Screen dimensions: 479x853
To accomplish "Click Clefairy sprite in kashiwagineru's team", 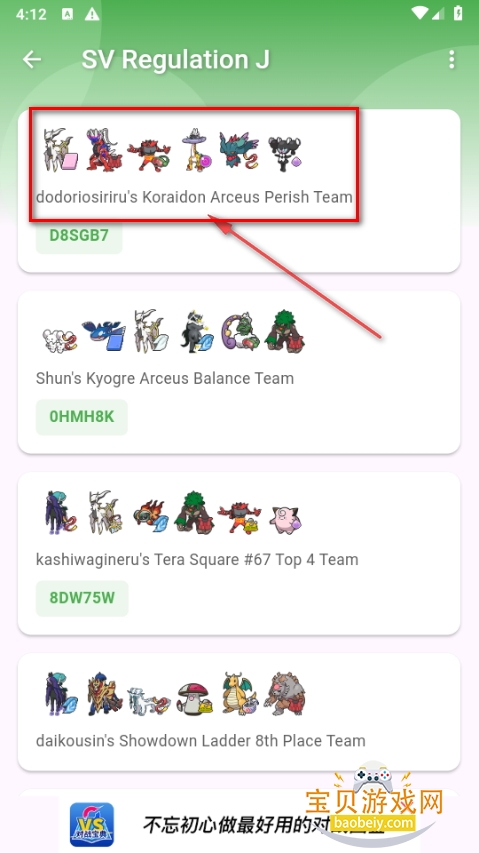I will tap(285, 518).
